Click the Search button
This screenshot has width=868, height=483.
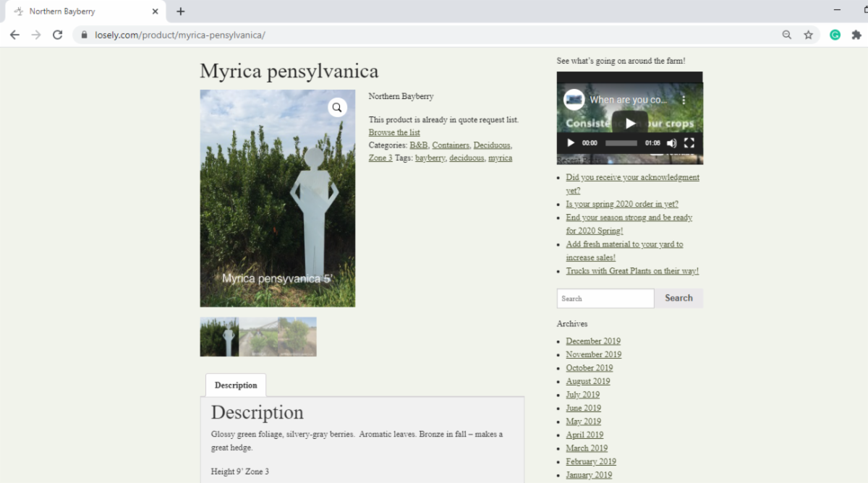(x=678, y=298)
